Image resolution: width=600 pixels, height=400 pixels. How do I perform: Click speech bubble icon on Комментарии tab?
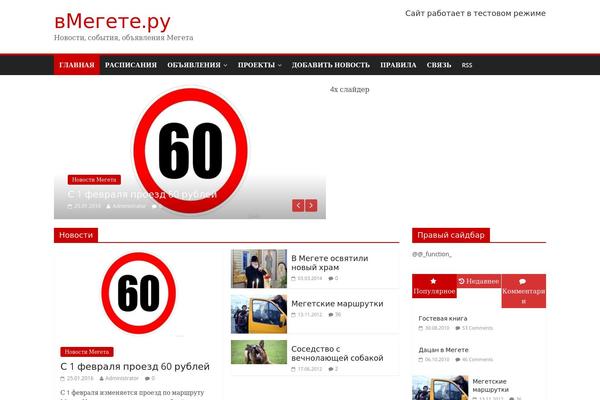(x=523, y=282)
